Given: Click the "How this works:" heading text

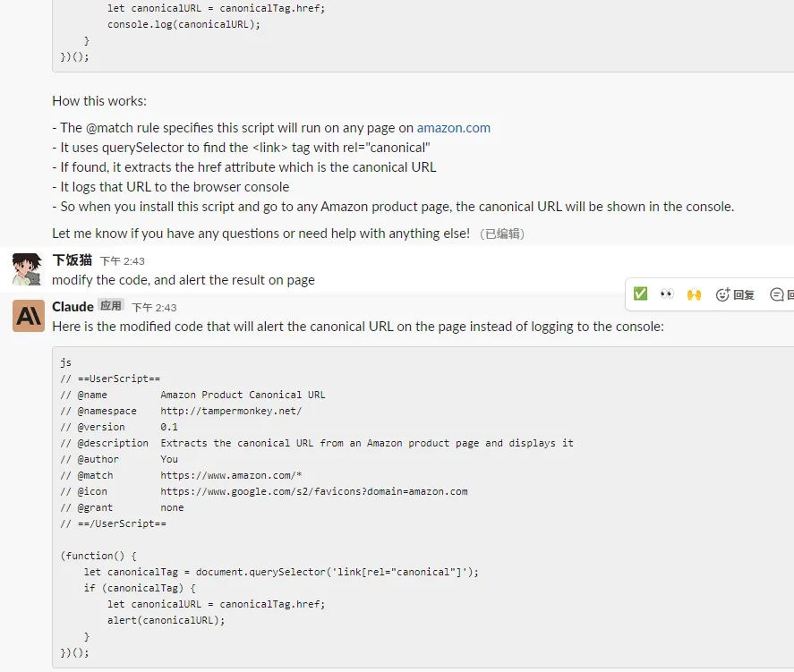Looking at the screenshot, I should pos(99,101).
